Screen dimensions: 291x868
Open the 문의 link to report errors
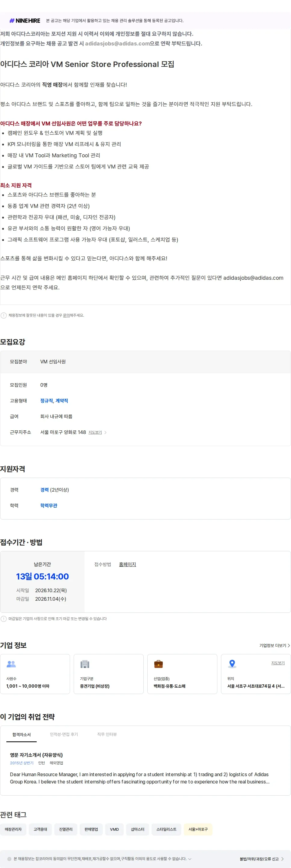point(66,315)
